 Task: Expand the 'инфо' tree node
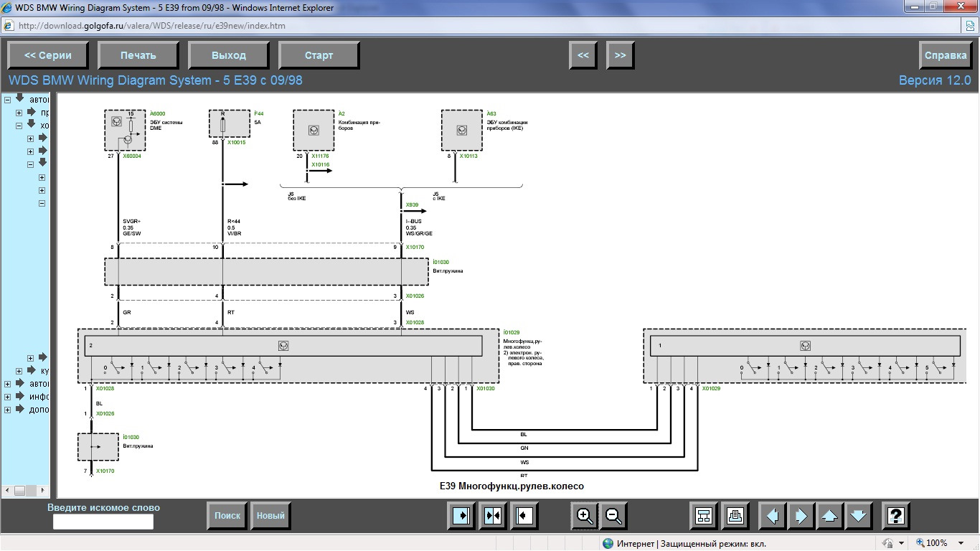8,397
